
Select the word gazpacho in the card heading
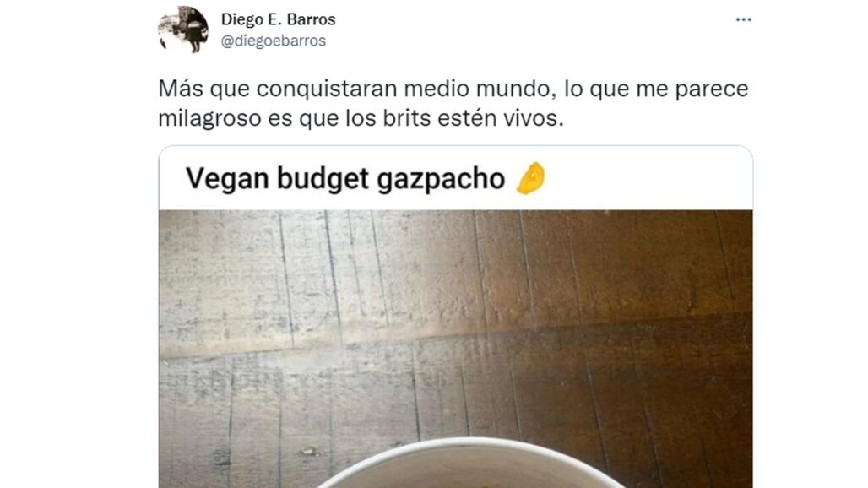(441, 180)
